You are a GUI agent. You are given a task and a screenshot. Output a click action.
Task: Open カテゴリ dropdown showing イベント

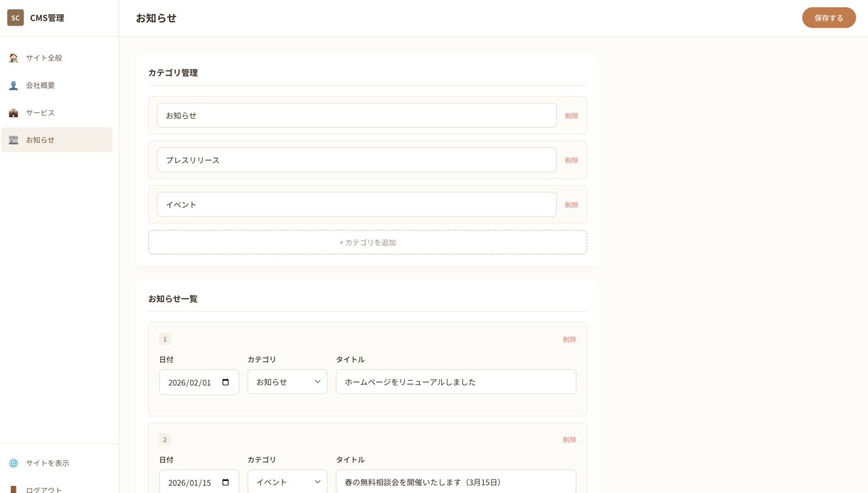[x=287, y=482]
